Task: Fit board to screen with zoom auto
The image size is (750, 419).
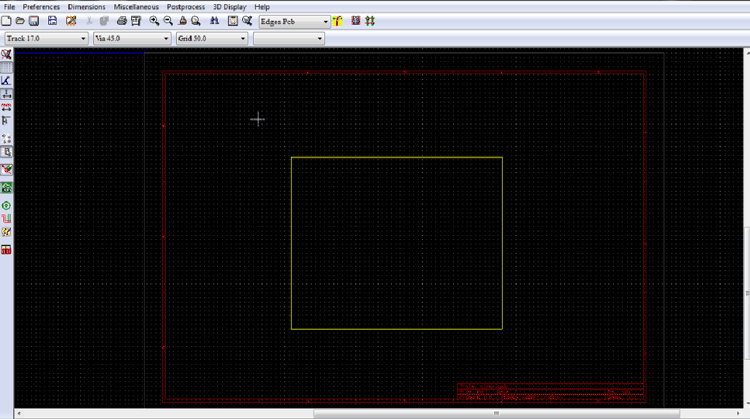Action: tap(196, 21)
